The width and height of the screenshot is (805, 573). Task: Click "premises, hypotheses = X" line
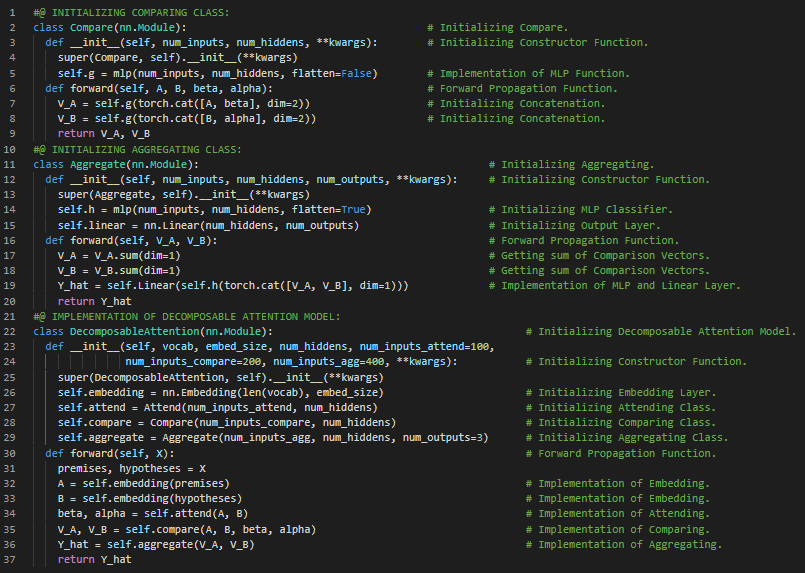[x=132, y=468]
